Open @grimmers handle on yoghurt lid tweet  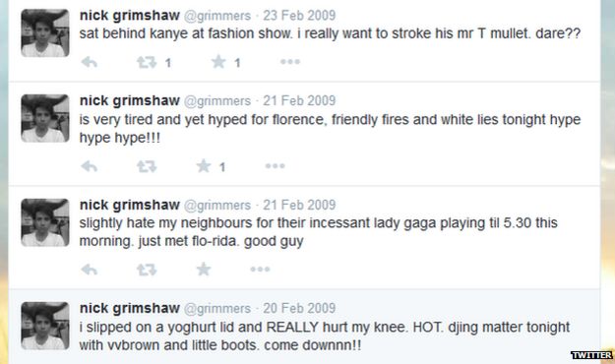pos(217,309)
